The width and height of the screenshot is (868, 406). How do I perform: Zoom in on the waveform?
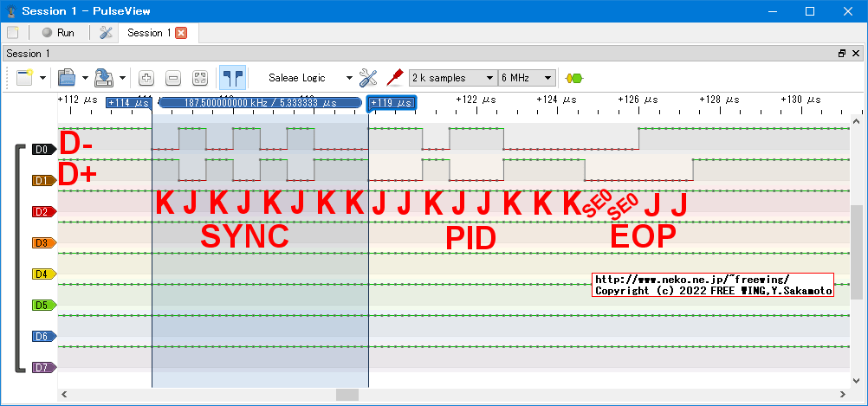(146, 78)
